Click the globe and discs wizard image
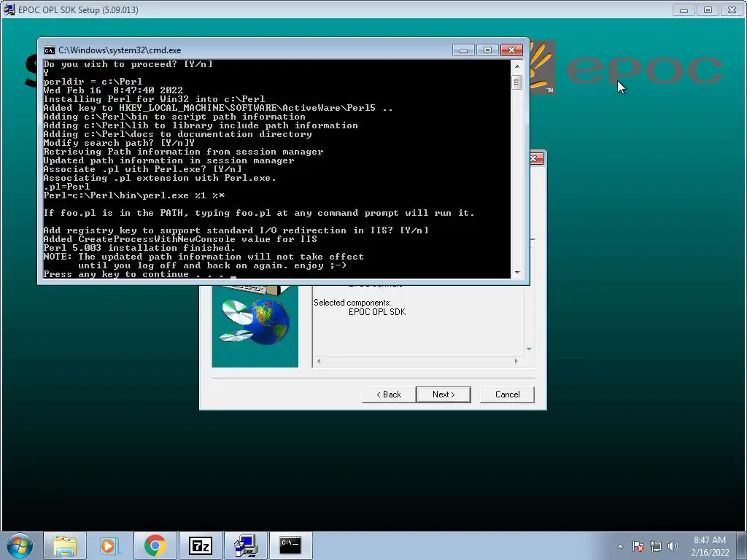Viewport: 747px width, 560px height. [255, 326]
